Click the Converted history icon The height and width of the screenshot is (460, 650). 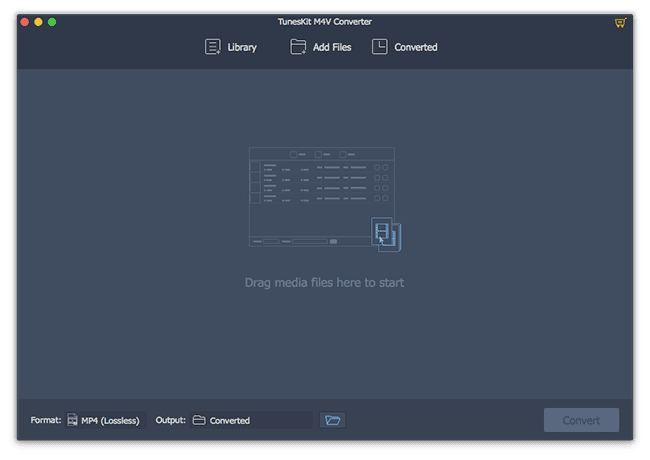point(380,47)
